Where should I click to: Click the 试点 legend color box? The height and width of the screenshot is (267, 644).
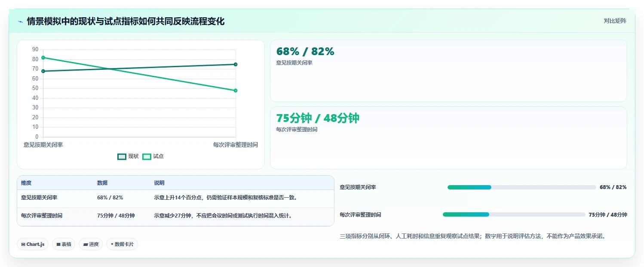tap(147, 156)
